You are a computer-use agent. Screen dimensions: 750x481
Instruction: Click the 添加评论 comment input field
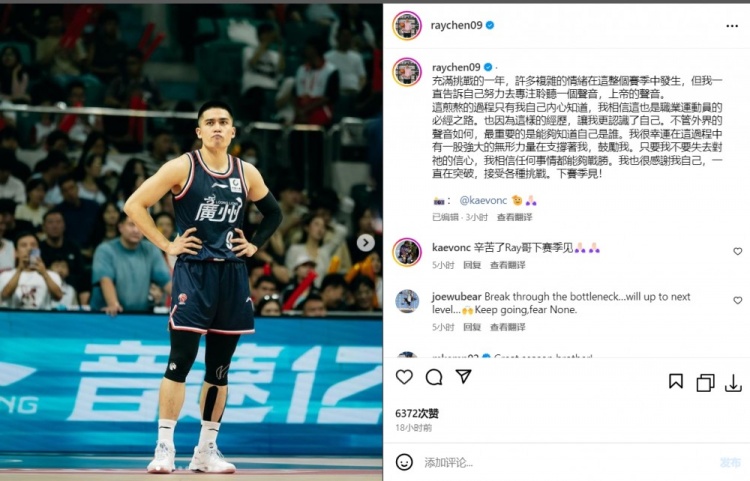tap(564, 462)
